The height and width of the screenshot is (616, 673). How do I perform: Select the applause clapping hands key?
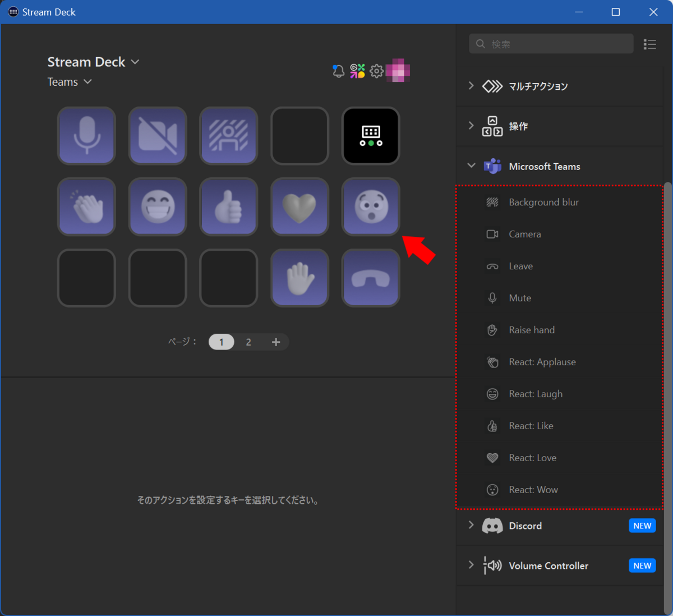point(86,206)
